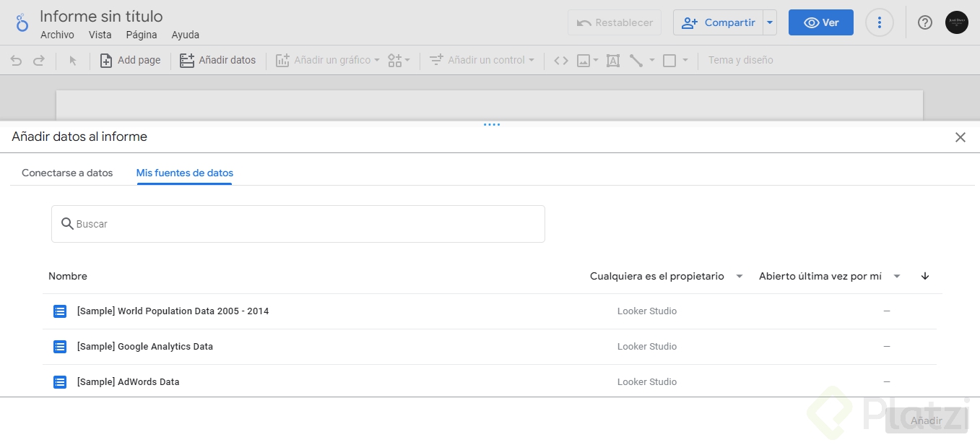Close the 'Añadir datos al informe' panel

coord(961,137)
